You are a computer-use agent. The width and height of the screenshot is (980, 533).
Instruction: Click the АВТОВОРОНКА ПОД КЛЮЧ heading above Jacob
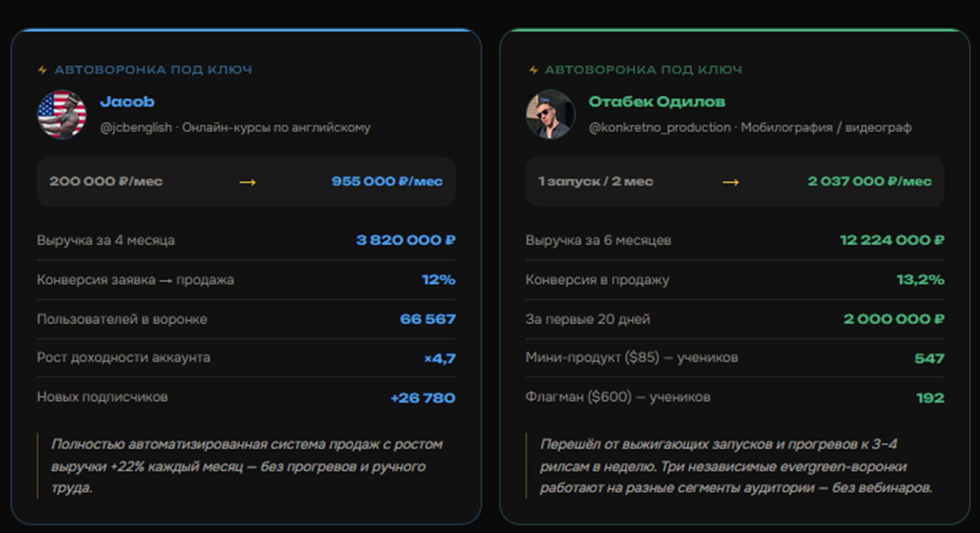[x=153, y=70]
